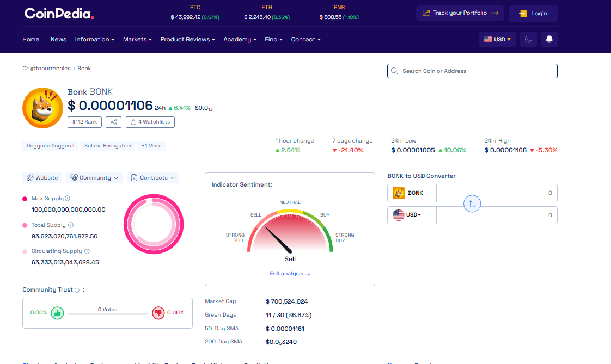Click the sentiment gauge needle

[278, 239]
